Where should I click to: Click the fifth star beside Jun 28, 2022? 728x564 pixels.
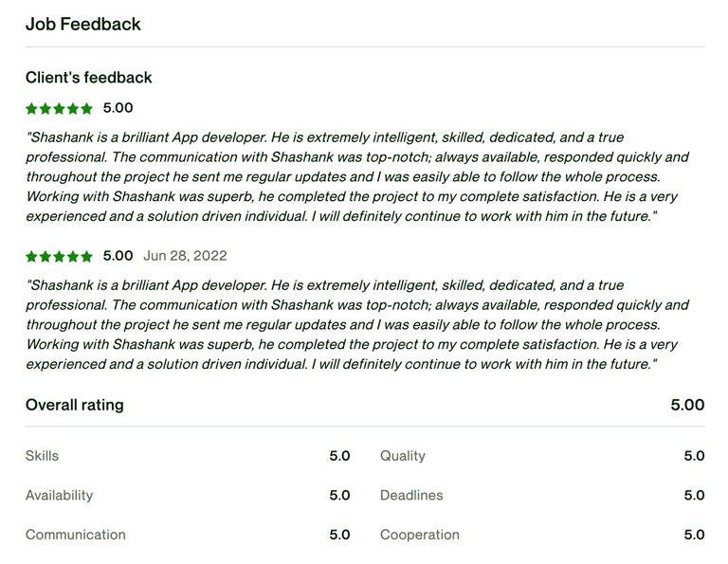click(x=87, y=257)
